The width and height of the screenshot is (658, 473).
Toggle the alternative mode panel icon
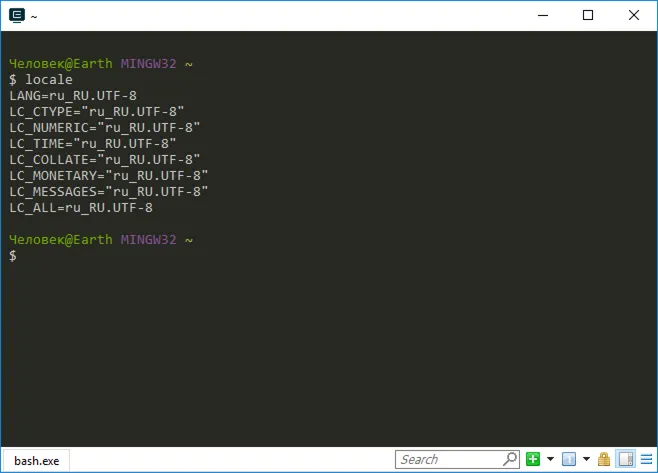point(625,459)
